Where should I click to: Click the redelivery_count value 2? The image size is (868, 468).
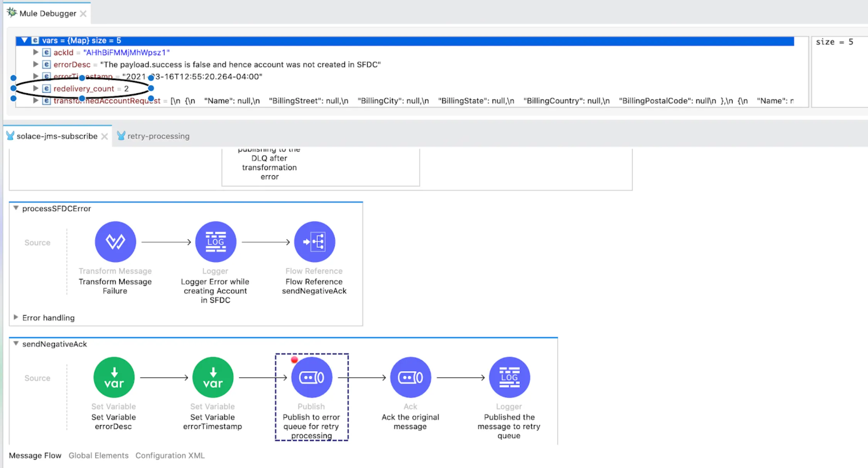click(126, 89)
